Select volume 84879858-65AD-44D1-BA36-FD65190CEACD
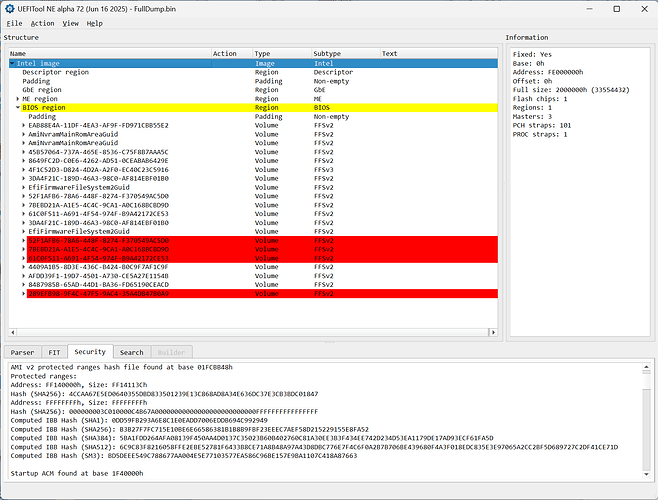 pyautogui.click(x=253, y=285)
